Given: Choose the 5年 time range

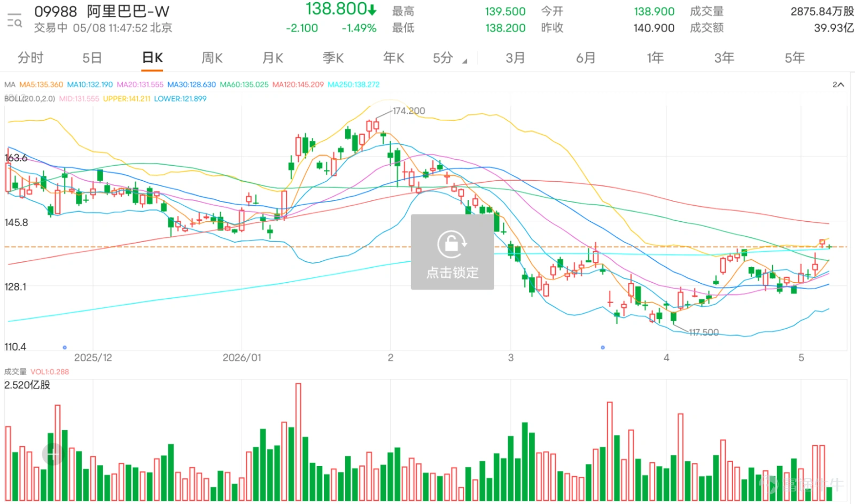Looking at the screenshot, I should [795, 58].
